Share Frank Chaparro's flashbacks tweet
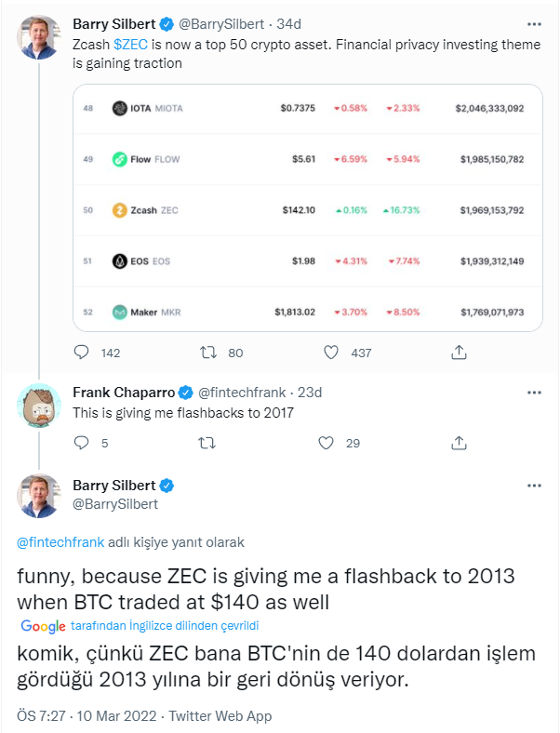 (459, 443)
